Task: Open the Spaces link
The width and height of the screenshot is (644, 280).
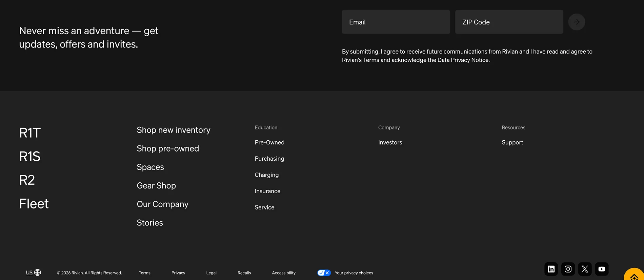Action: coord(150,167)
